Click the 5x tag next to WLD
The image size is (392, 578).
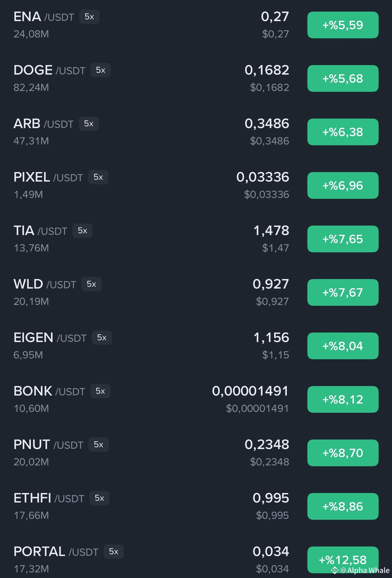coord(91,284)
